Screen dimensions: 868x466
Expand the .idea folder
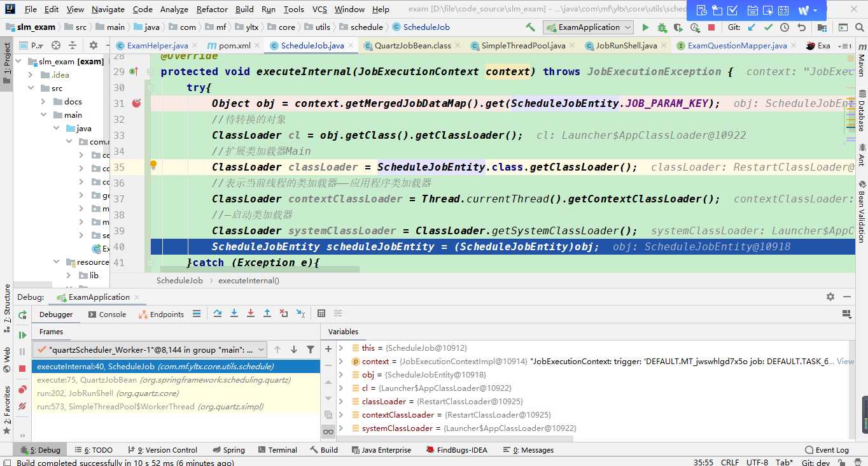pos(31,74)
